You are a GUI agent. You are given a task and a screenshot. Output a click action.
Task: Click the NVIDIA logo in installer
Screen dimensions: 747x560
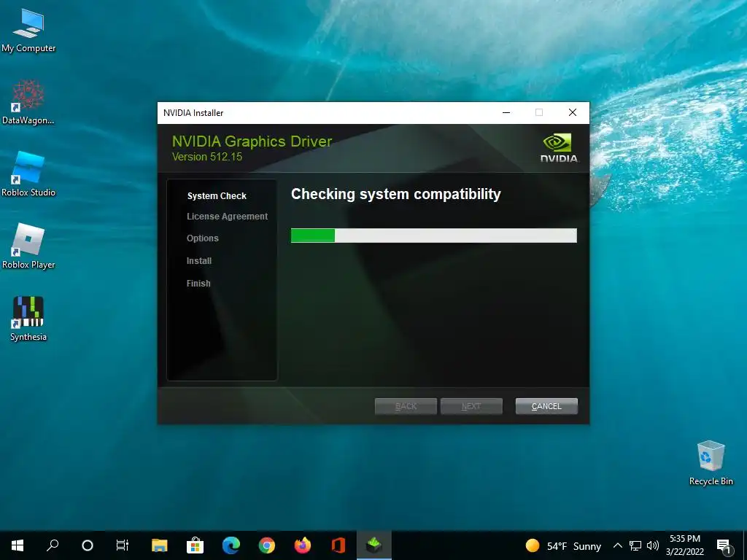(560, 148)
